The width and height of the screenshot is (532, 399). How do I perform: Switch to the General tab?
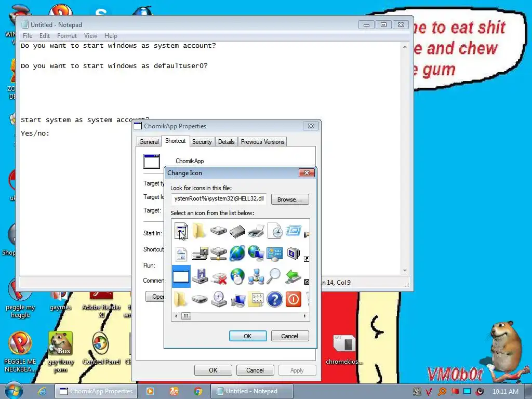[x=149, y=142]
